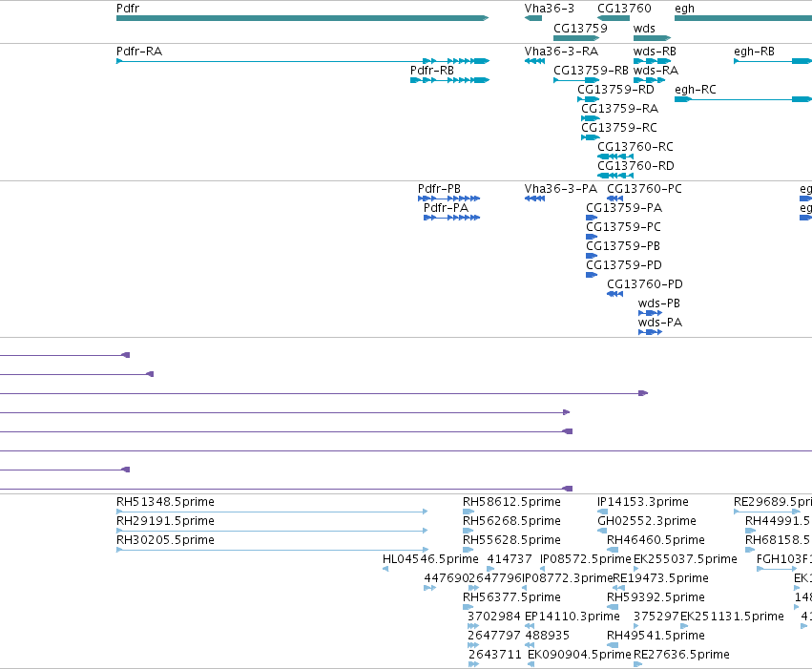Select EST RH58612.5prime

468,512
